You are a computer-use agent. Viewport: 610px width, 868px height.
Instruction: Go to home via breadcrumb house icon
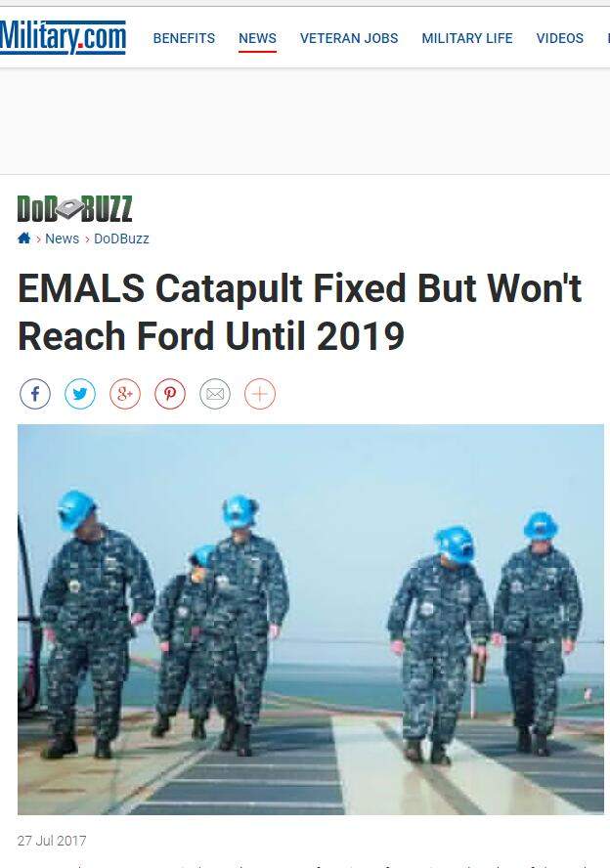pyautogui.click(x=23, y=239)
